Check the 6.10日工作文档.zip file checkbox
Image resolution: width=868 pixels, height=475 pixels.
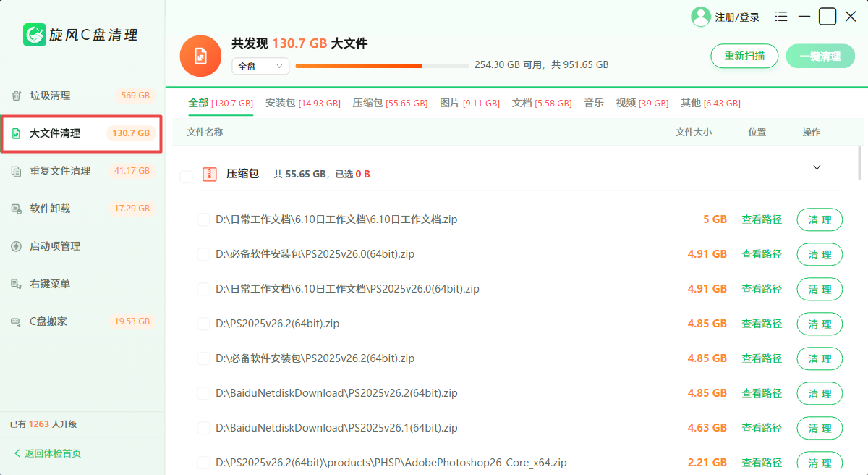pyautogui.click(x=203, y=219)
